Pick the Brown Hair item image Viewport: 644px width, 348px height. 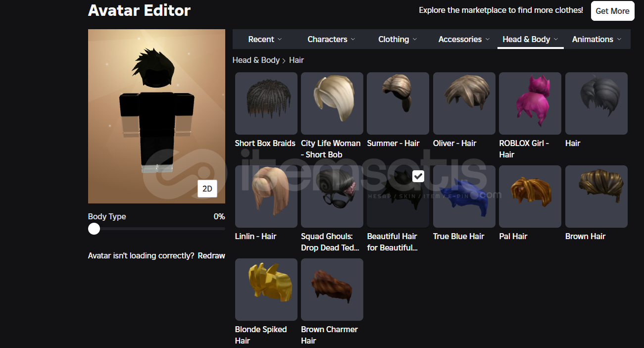[596, 197]
